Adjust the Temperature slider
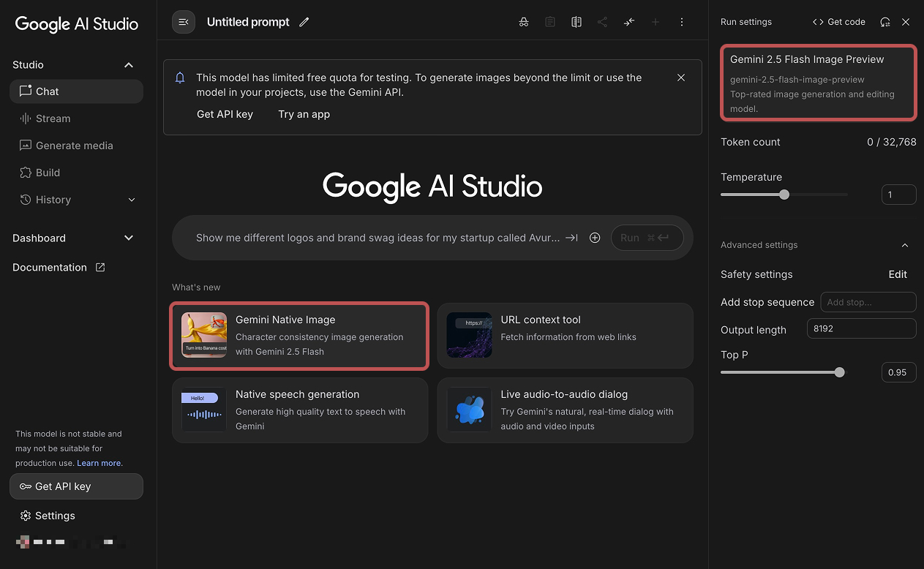Screen dimensions: 924x569 (x=784, y=195)
